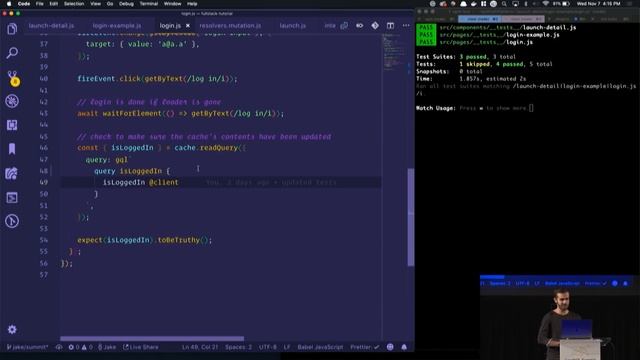The height and width of the screenshot is (360, 640).
Task: Open the File menu
Action: pos(40,4)
